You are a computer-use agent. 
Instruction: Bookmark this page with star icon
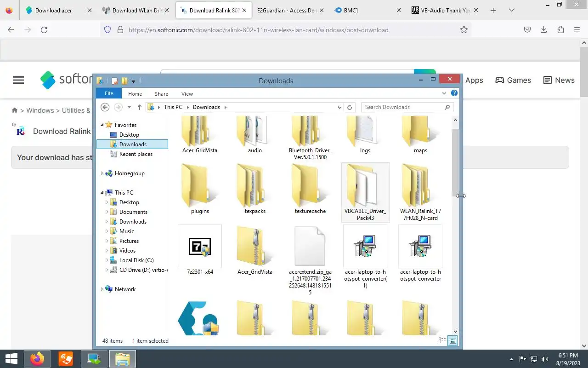pyautogui.click(x=464, y=29)
